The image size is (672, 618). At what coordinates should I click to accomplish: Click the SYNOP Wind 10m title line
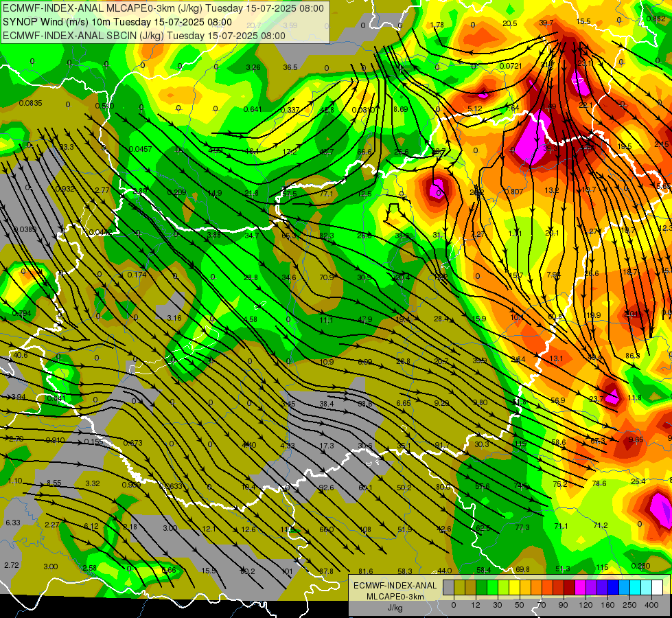click(x=117, y=22)
